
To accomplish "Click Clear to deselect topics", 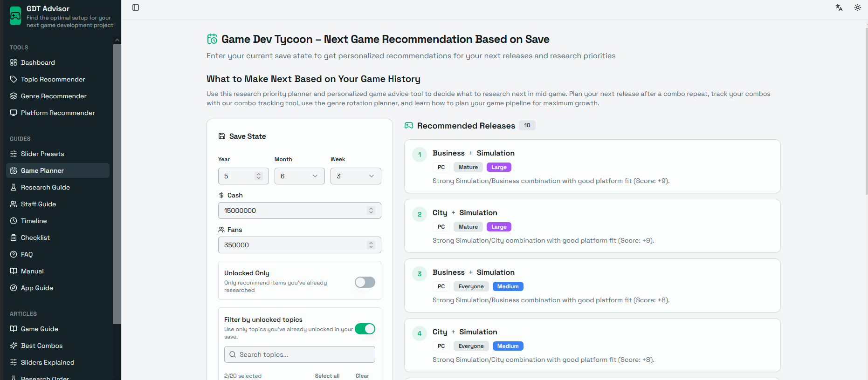I will pos(362,376).
